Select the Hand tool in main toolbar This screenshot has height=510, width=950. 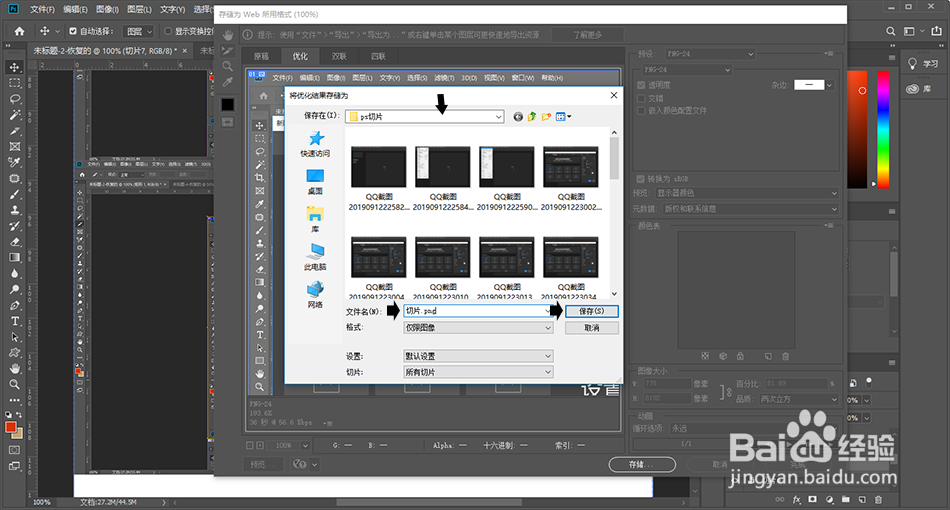pos(15,368)
